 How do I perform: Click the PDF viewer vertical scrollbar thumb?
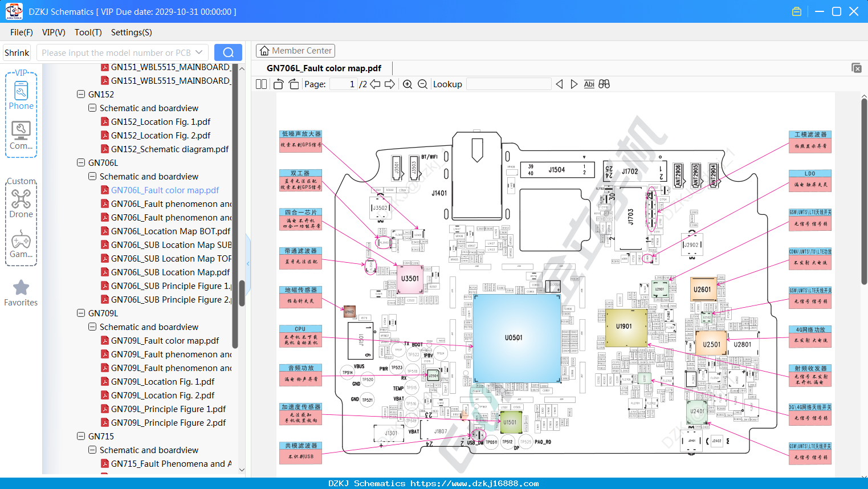(x=864, y=192)
